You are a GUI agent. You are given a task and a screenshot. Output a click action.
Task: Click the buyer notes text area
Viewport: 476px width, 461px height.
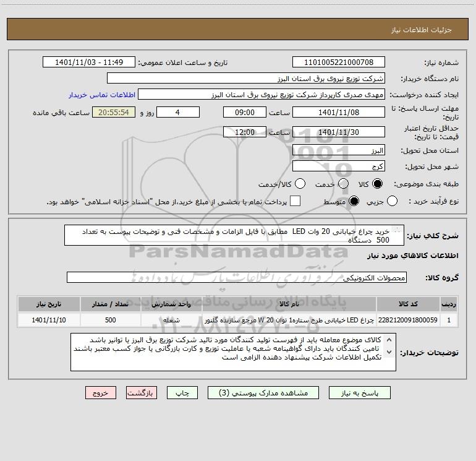coord(233,352)
